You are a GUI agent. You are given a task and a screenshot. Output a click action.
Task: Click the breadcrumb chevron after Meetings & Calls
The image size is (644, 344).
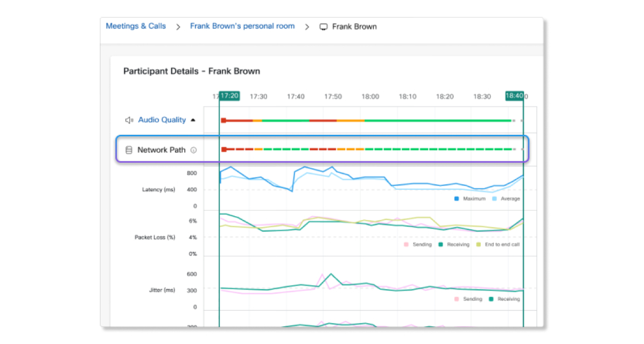click(x=178, y=27)
